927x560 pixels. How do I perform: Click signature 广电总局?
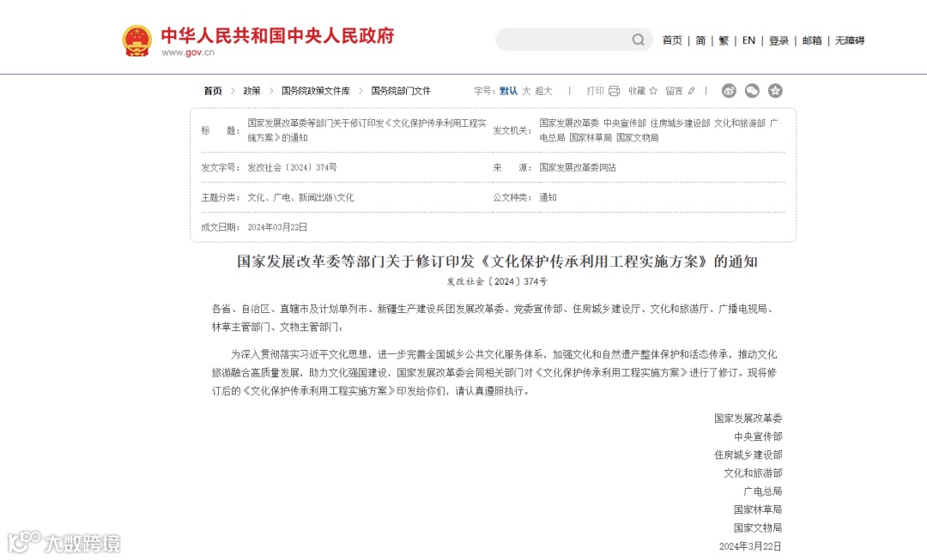click(x=763, y=491)
